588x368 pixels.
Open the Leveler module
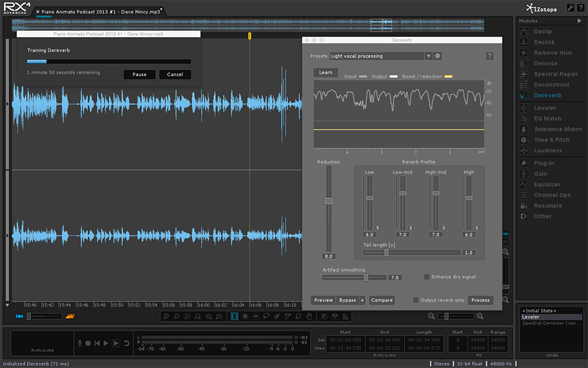(545, 108)
